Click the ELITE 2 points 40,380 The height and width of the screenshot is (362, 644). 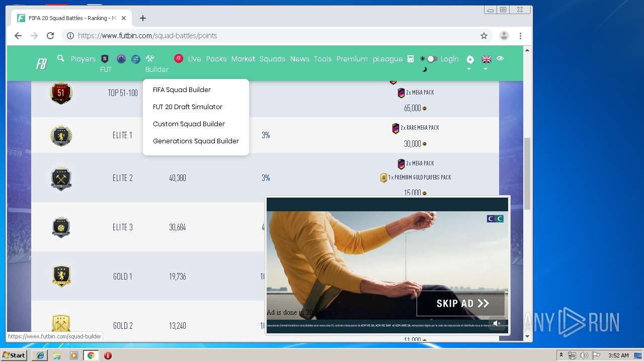pos(178,178)
